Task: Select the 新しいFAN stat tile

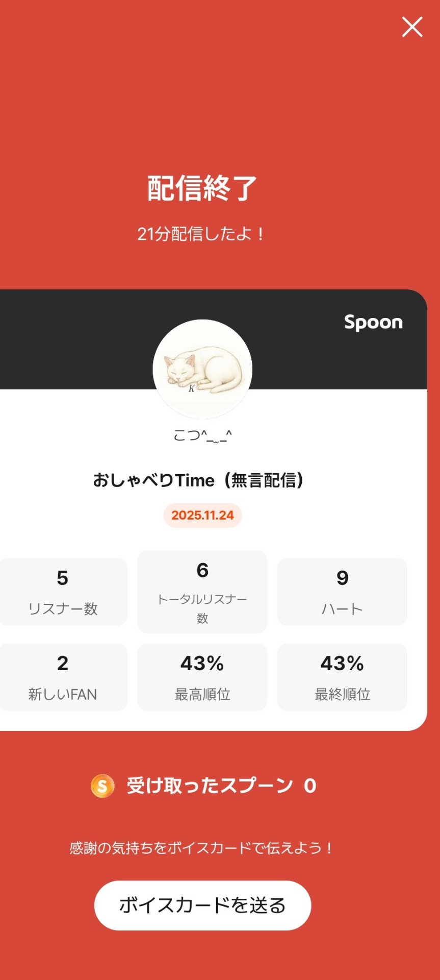Action: pyautogui.click(x=63, y=677)
